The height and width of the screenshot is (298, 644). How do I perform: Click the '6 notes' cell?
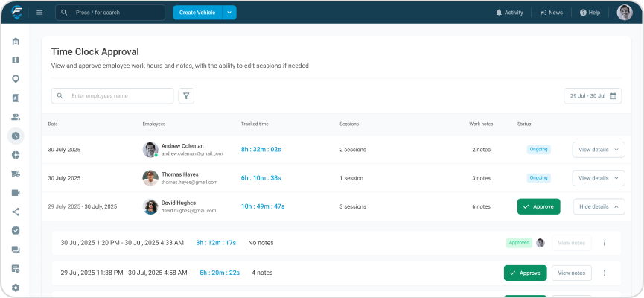click(x=481, y=207)
